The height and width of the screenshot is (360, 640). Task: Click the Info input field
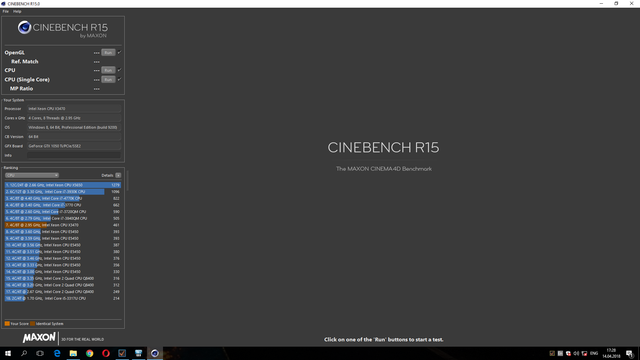[74, 155]
